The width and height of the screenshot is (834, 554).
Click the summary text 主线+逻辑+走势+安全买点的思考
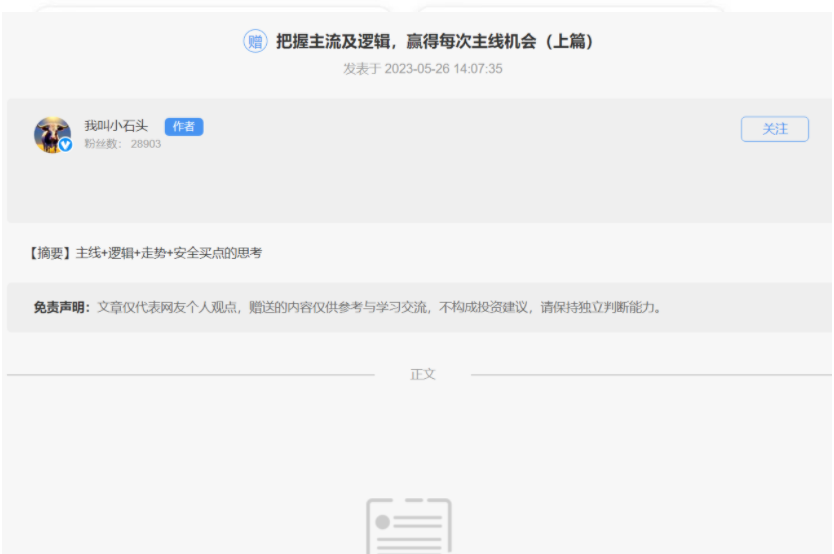168,253
